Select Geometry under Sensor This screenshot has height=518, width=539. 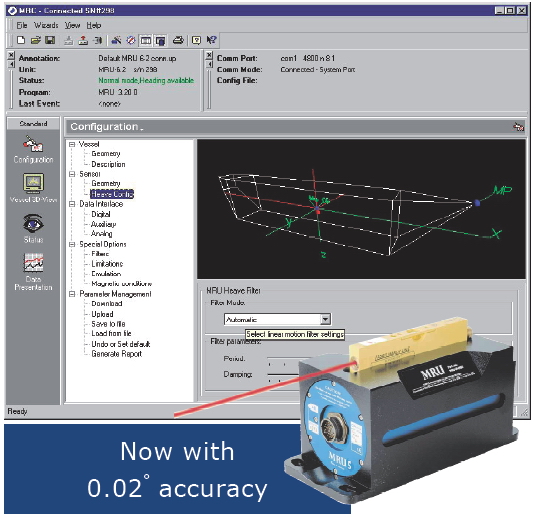pyautogui.click(x=106, y=184)
